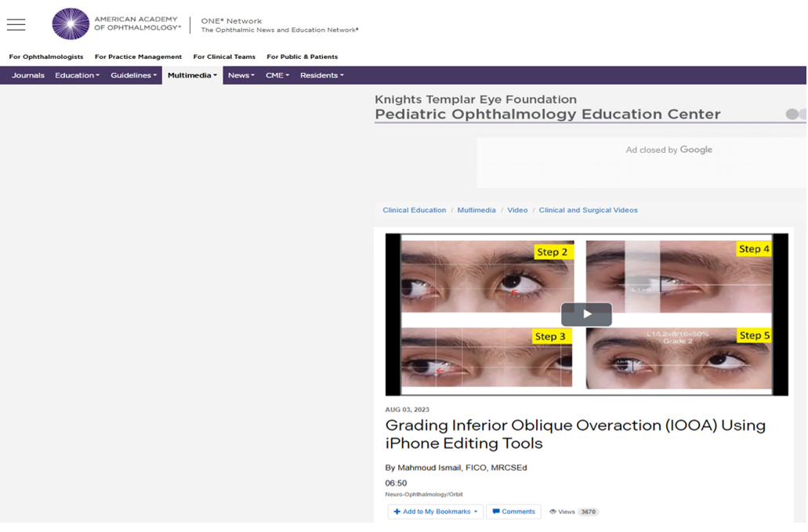Click the Add to My Bookmarks button
808x532 pixels.
[436, 512]
